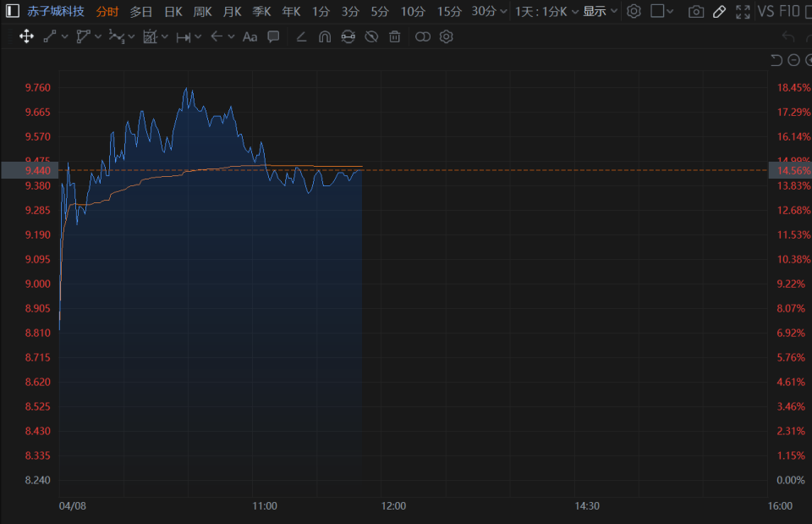The width and height of the screenshot is (812, 524).
Task: Toggle the pencil drawing toolbar
Action: coord(719,11)
